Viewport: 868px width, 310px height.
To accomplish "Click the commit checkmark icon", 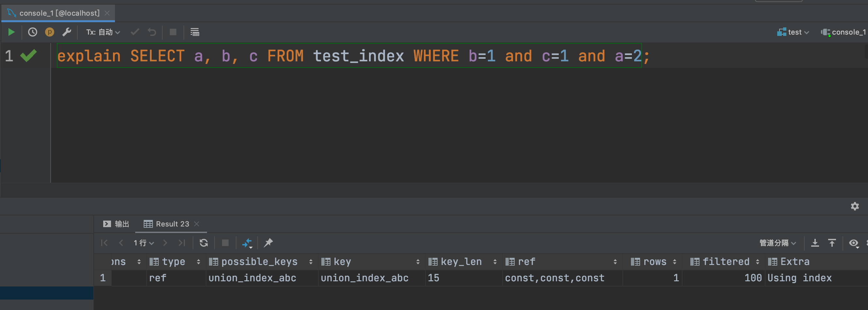I will (x=135, y=32).
